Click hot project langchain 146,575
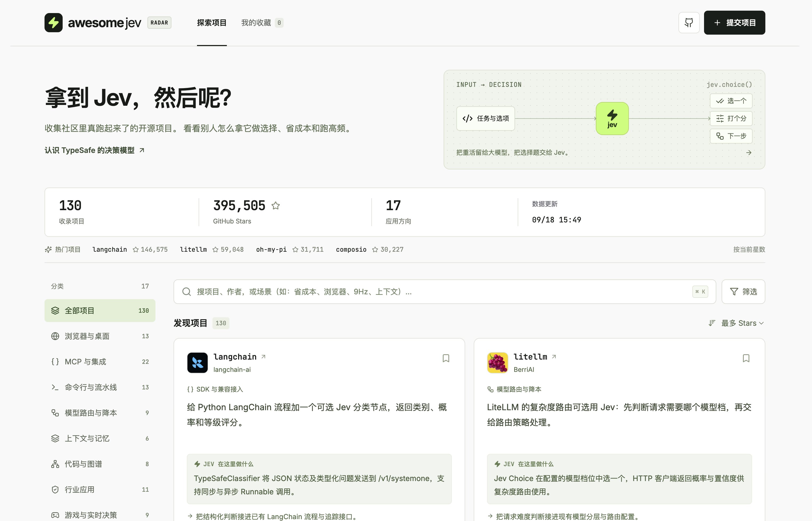The width and height of the screenshot is (812, 521). coord(130,250)
